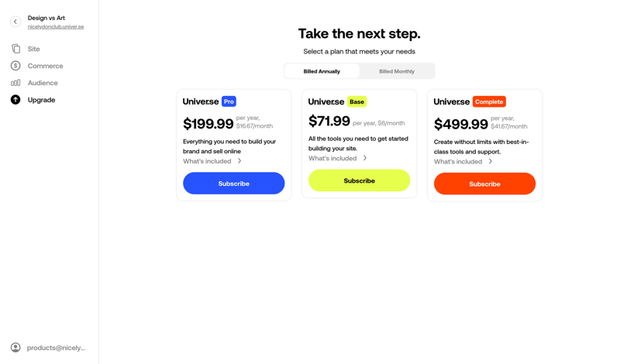Screen dimensions: 620x364
Task: Click the account profile icon at bottom
Action: 15,348
